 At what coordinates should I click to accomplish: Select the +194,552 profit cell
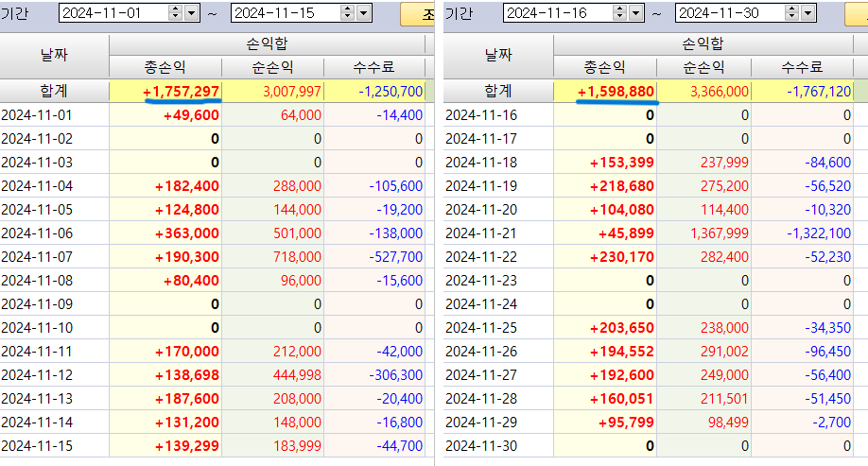(x=605, y=352)
